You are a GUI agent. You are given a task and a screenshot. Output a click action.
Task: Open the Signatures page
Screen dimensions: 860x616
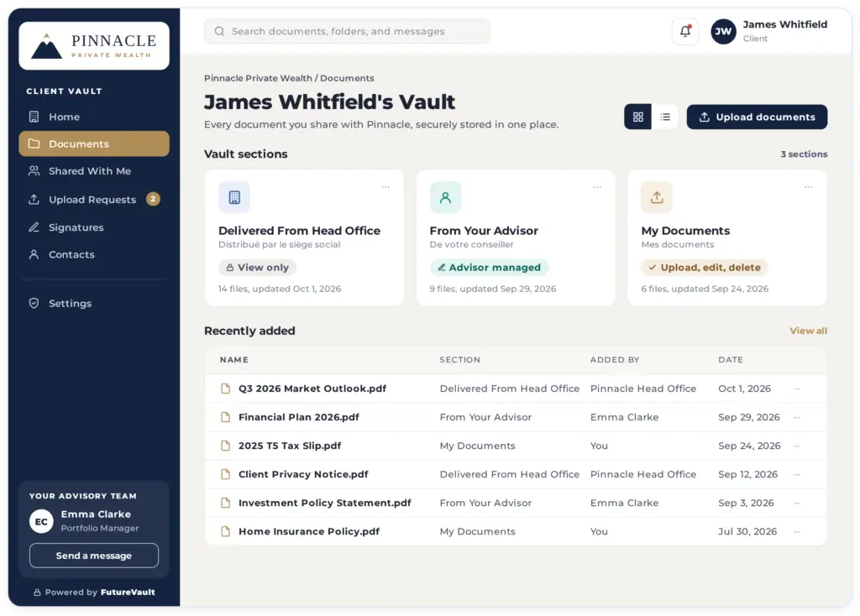coord(94,227)
